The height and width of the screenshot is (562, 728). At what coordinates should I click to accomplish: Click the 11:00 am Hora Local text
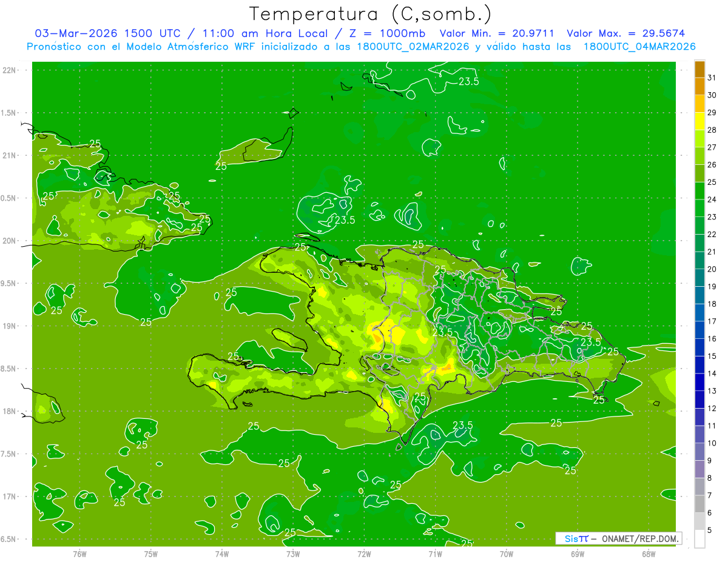(263, 33)
